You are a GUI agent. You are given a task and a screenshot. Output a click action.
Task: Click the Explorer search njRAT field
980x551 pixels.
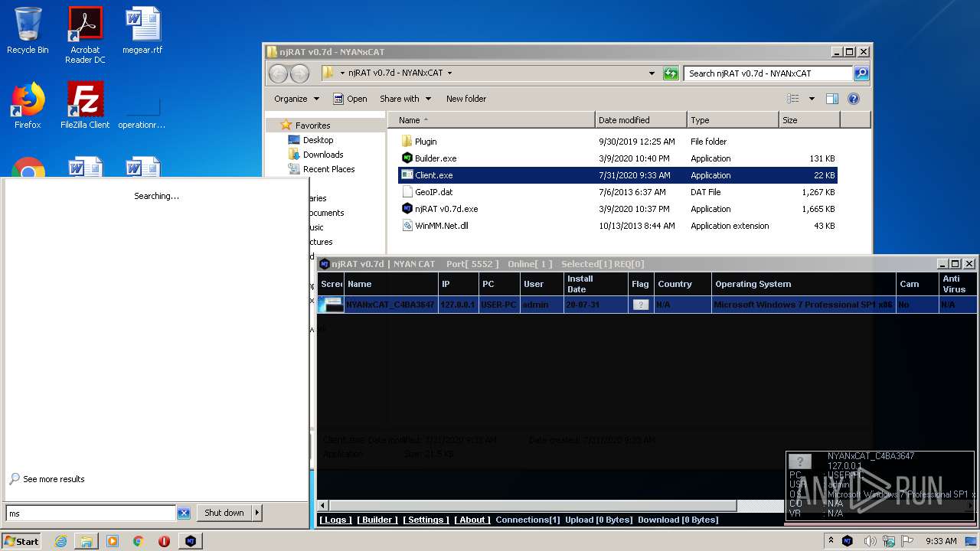(768, 73)
